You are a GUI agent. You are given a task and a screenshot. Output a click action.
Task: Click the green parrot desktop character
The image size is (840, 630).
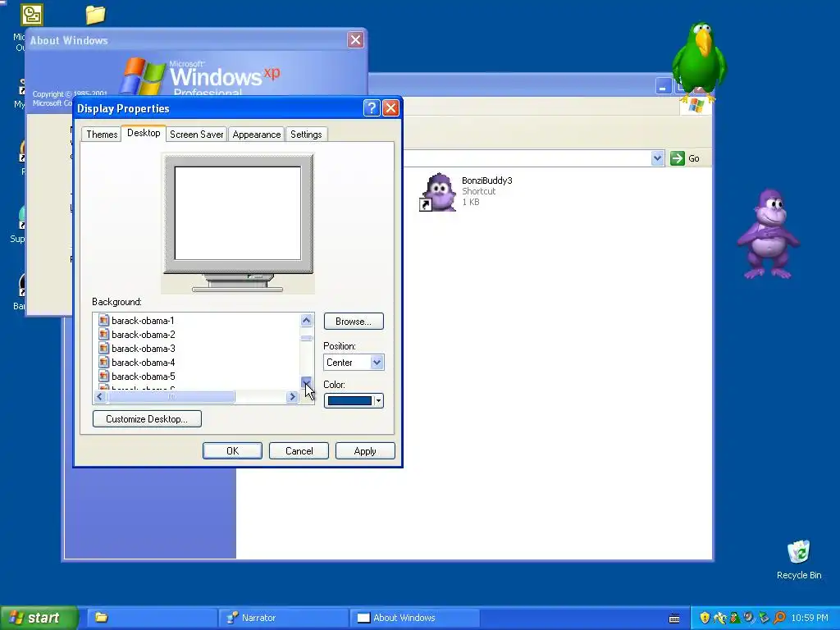(x=699, y=62)
